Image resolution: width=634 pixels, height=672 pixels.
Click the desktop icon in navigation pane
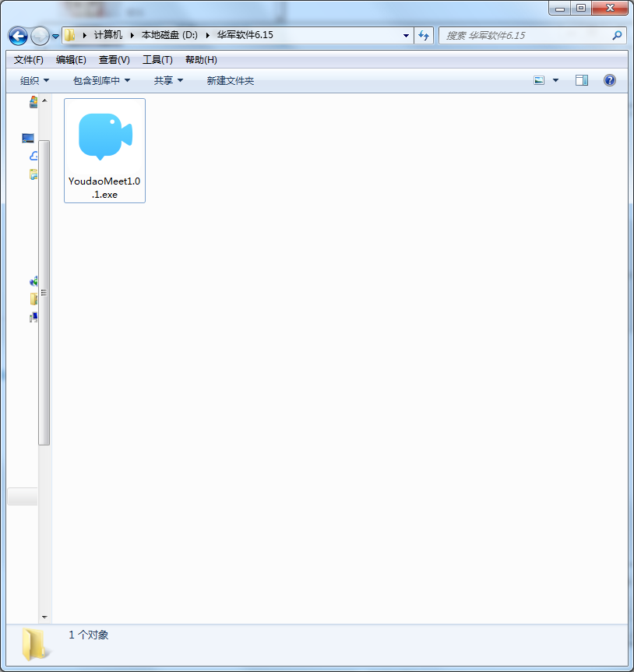click(28, 138)
